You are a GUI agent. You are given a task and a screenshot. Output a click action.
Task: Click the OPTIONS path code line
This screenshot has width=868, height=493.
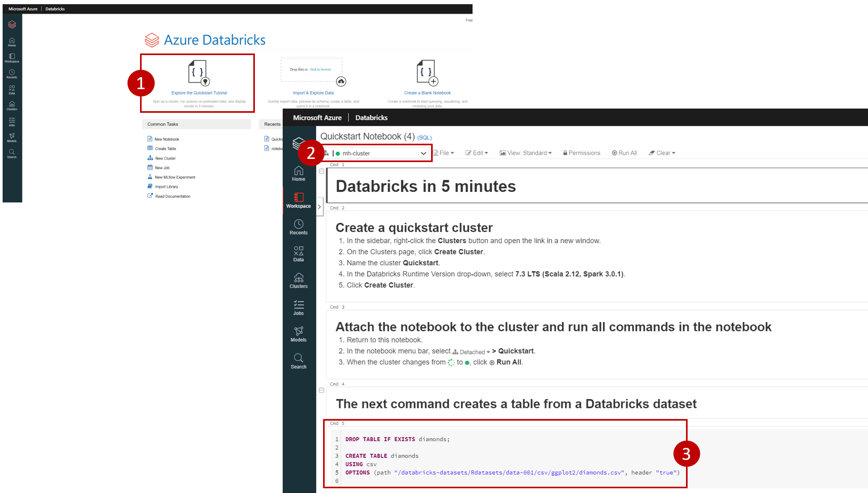512,473
